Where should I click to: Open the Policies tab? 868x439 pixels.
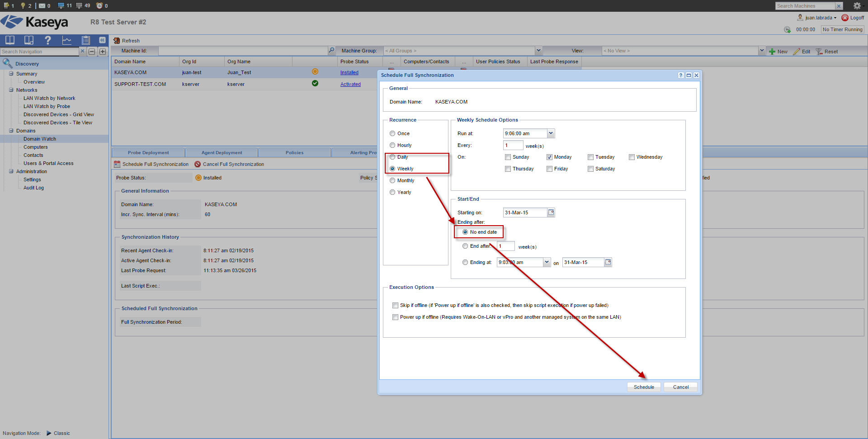[x=294, y=153]
